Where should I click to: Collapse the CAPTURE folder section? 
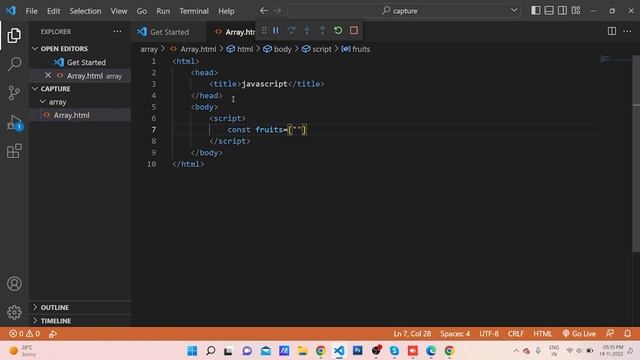pos(35,89)
